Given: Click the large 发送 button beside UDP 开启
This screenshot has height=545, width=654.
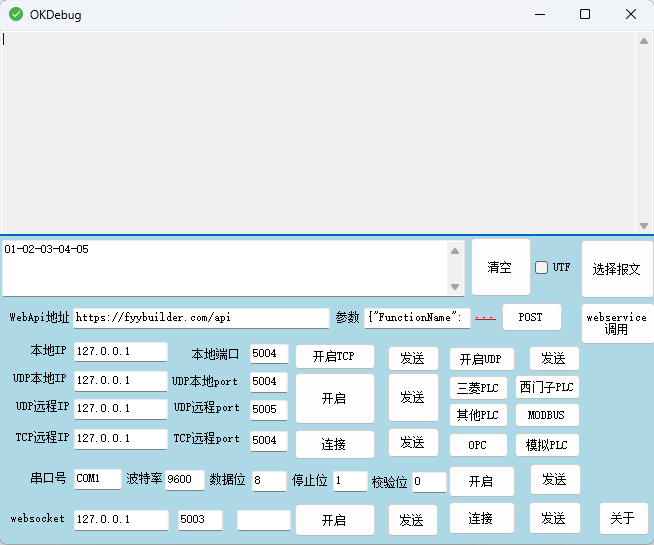Looking at the screenshot, I should (413, 397).
